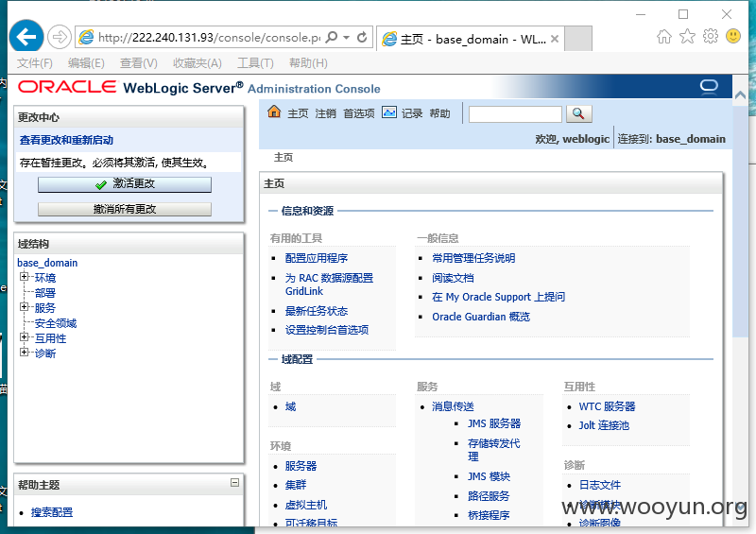The image size is (756, 534).
Task: Open 帮助 in console toolbar
Action: pyautogui.click(x=439, y=113)
